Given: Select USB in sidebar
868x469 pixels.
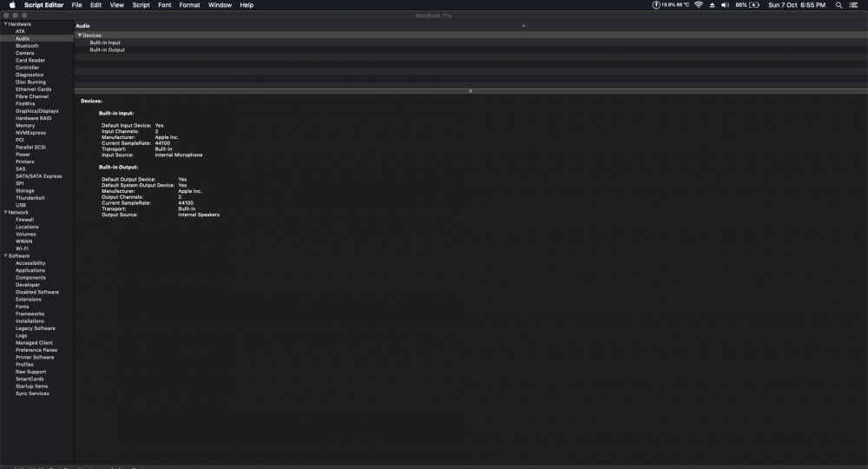Looking at the screenshot, I should [x=21, y=205].
